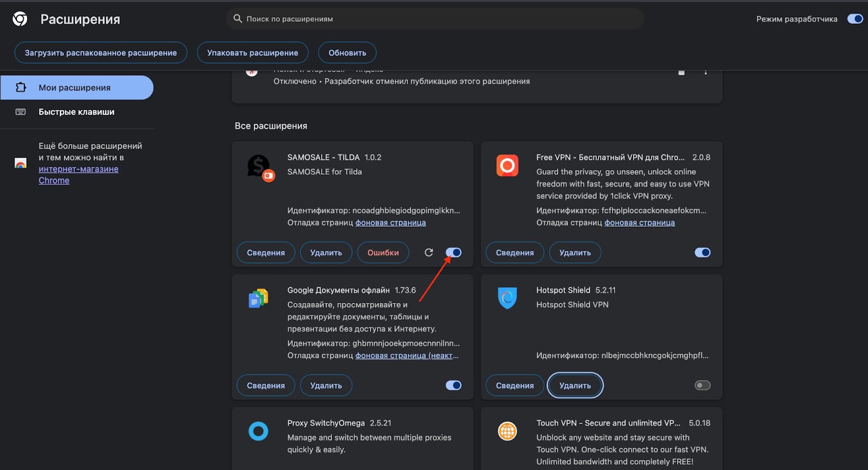Image resolution: width=868 pixels, height=470 pixels.
Task: Click the keyboard icon of Быстрые клавиши
Action: (x=21, y=112)
